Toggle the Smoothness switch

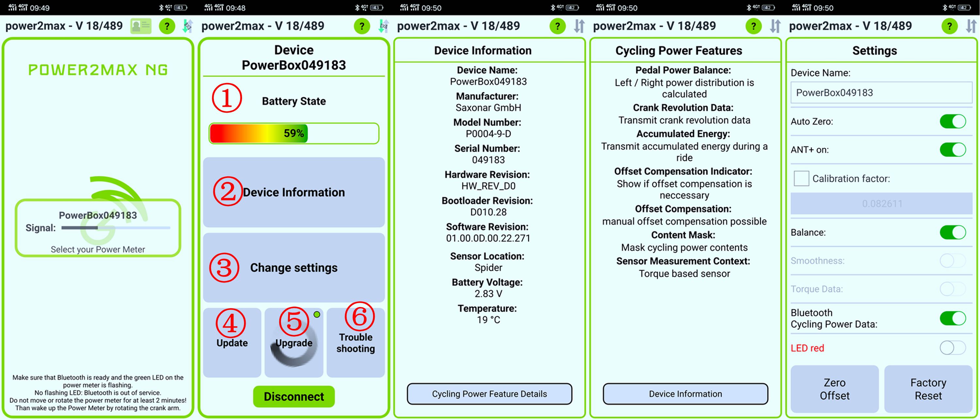(953, 261)
